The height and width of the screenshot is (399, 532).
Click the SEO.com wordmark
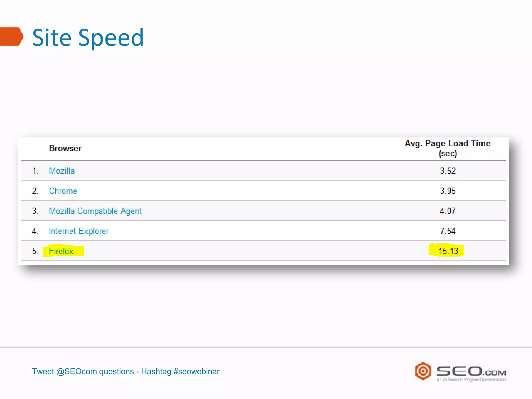pos(471,371)
